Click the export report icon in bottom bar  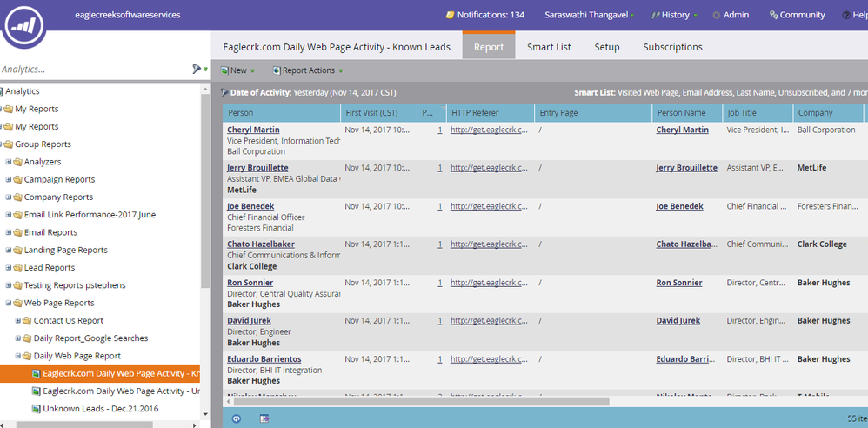pyautogui.click(x=264, y=418)
